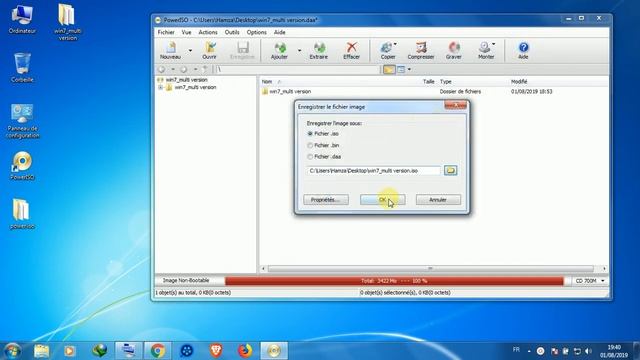640x360 pixels.
Task: Click the Ajouter toolbar icon
Action: point(280,51)
